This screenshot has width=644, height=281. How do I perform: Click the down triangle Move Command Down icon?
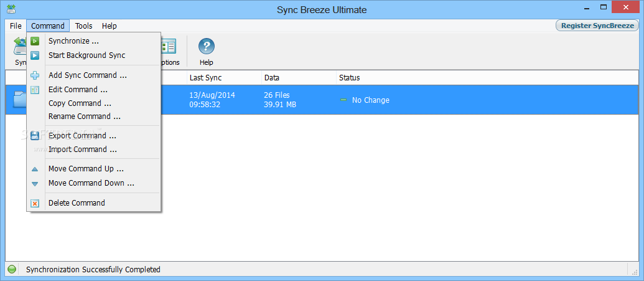point(35,184)
